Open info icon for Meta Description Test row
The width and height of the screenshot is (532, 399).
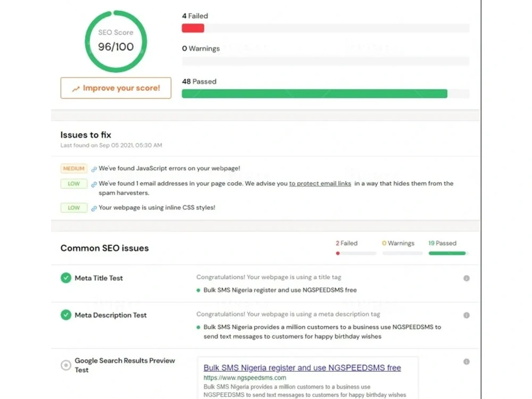pos(467,315)
